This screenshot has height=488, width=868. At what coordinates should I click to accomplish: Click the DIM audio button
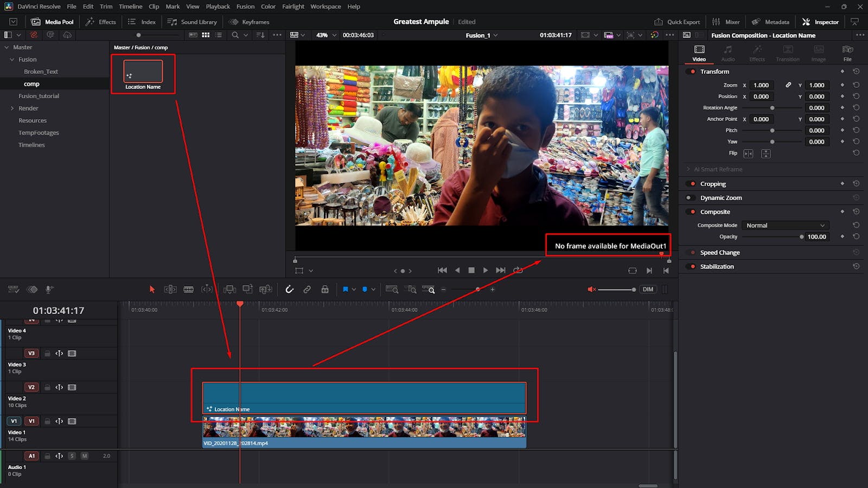[648, 289]
